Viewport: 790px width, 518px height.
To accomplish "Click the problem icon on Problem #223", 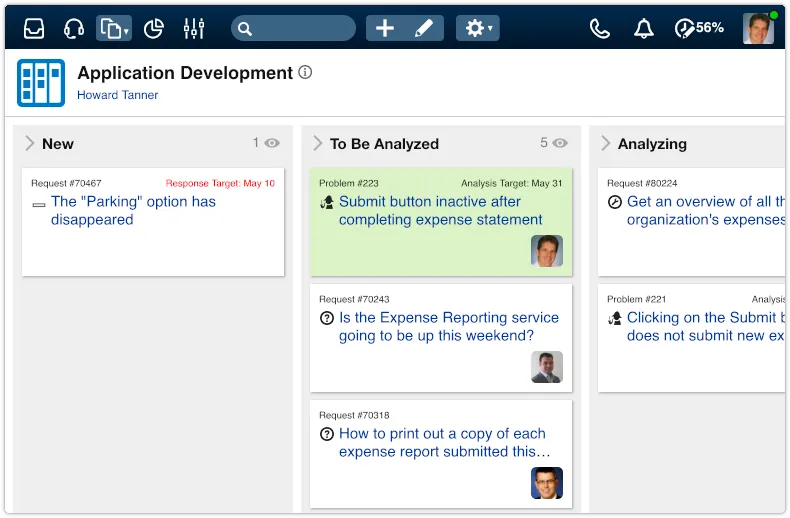I will click(327, 203).
